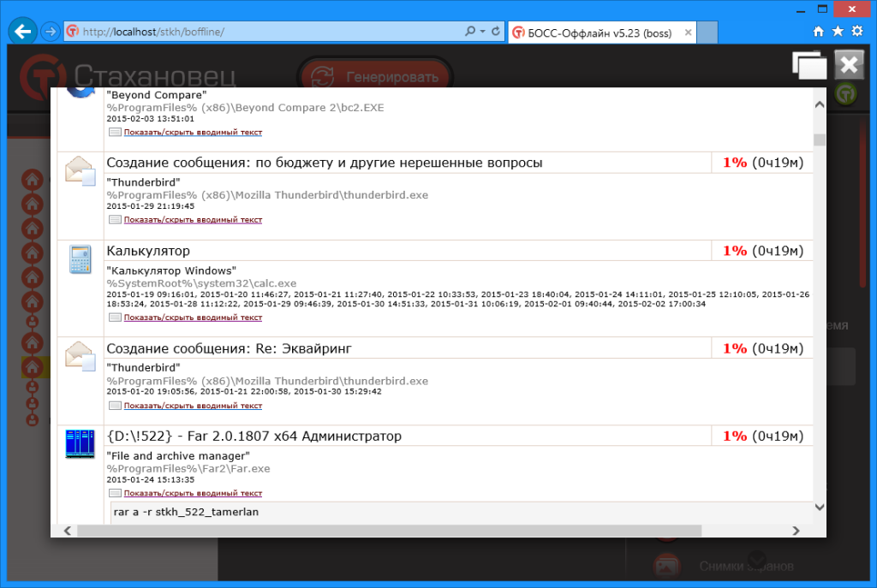877x588 pixels.
Task: Click the horizontal scrollbar thumb
Action: tap(390, 531)
